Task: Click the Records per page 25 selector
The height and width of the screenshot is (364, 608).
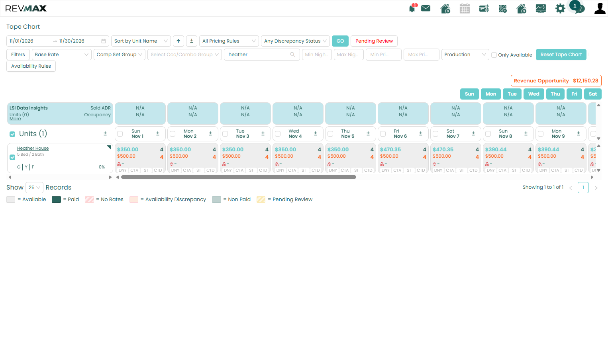Action: point(34,188)
